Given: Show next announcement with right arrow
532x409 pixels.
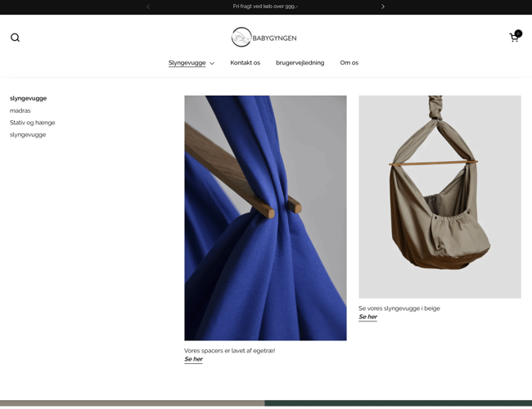Looking at the screenshot, I should coord(383,7).
